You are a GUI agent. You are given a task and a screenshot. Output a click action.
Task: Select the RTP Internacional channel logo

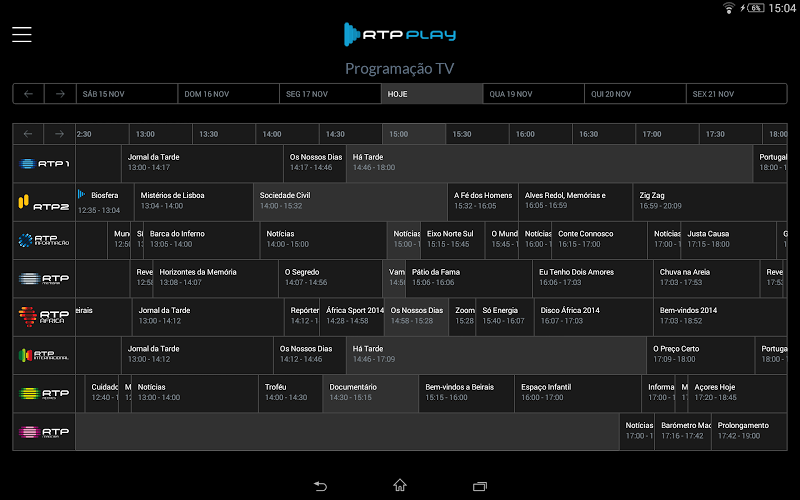[x=44, y=355]
